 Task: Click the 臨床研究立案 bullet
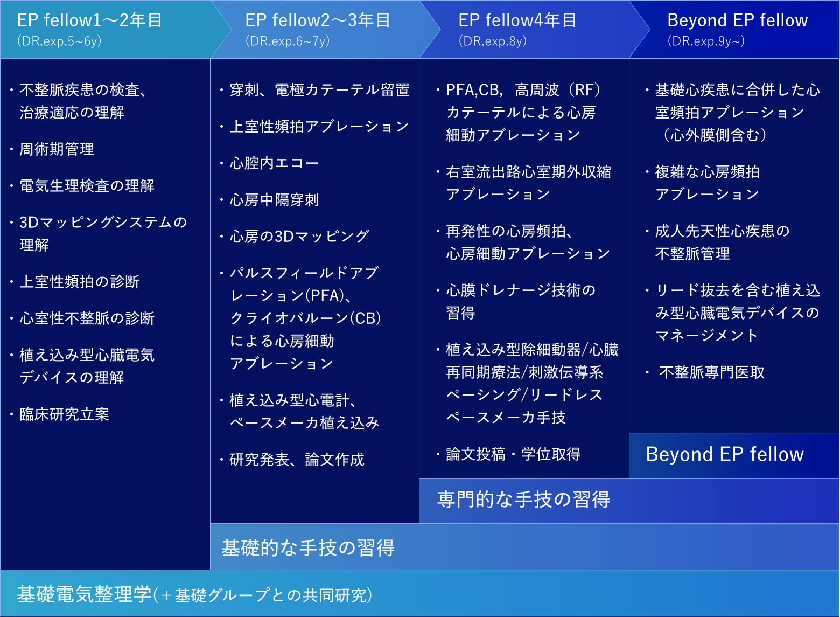pyautogui.click(x=64, y=414)
